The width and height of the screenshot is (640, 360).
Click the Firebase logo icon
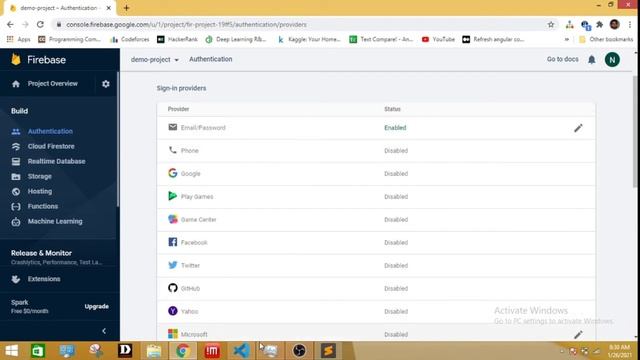[16, 60]
